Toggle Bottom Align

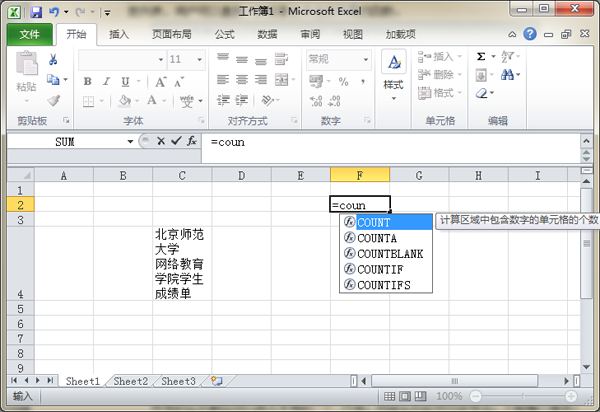[261, 60]
